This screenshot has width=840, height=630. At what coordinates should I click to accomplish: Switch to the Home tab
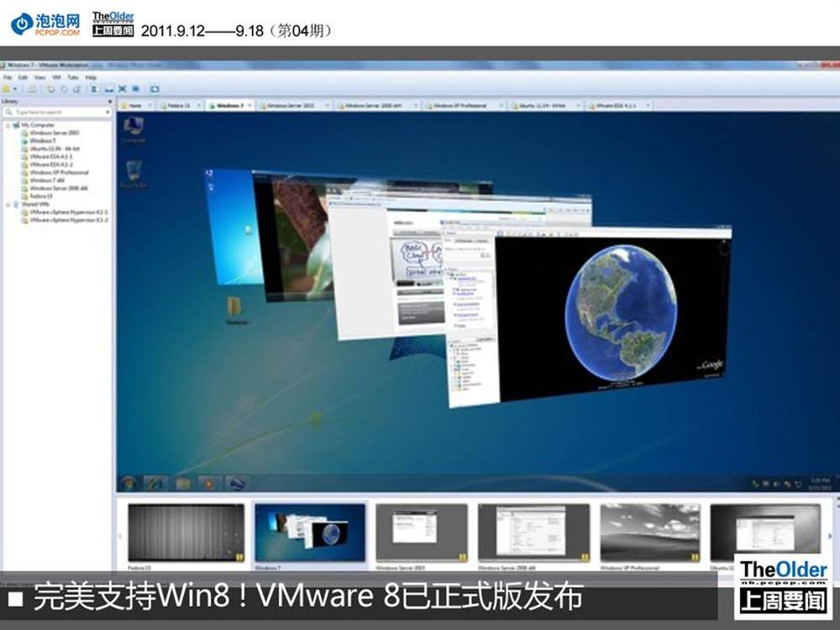[x=136, y=106]
